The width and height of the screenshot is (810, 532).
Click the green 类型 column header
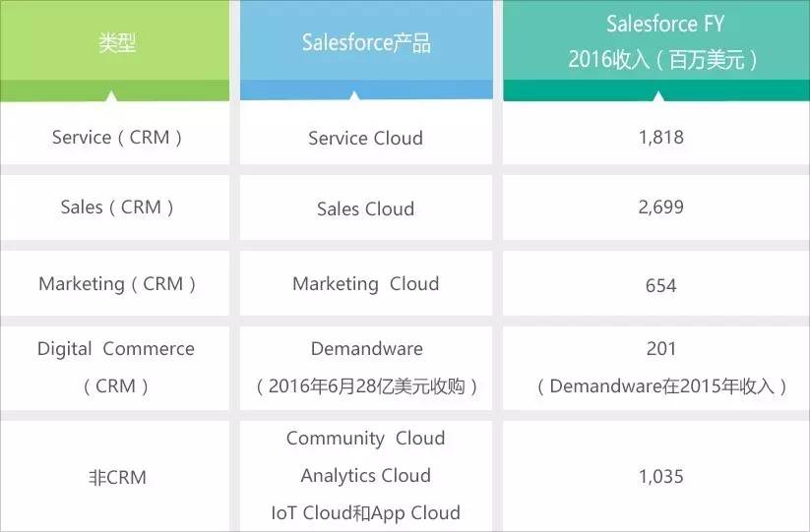(x=116, y=45)
